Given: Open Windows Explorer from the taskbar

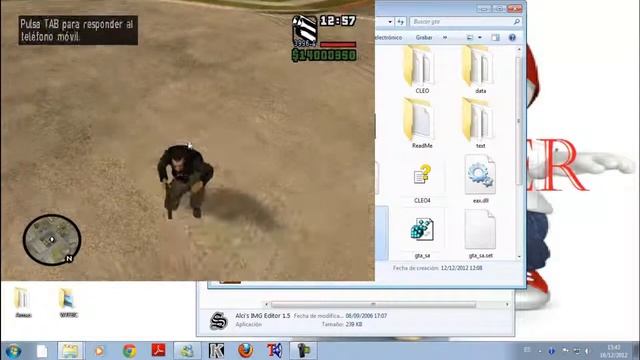Looking at the screenshot, I should tap(70, 351).
